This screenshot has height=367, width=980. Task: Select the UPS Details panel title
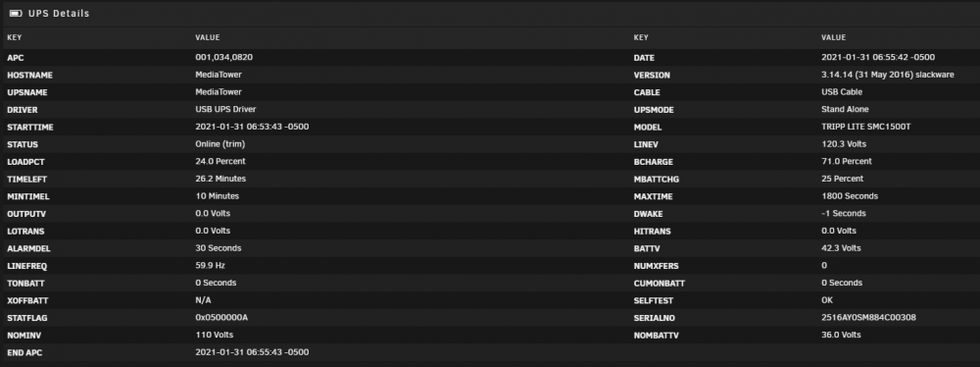tap(59, 13)
